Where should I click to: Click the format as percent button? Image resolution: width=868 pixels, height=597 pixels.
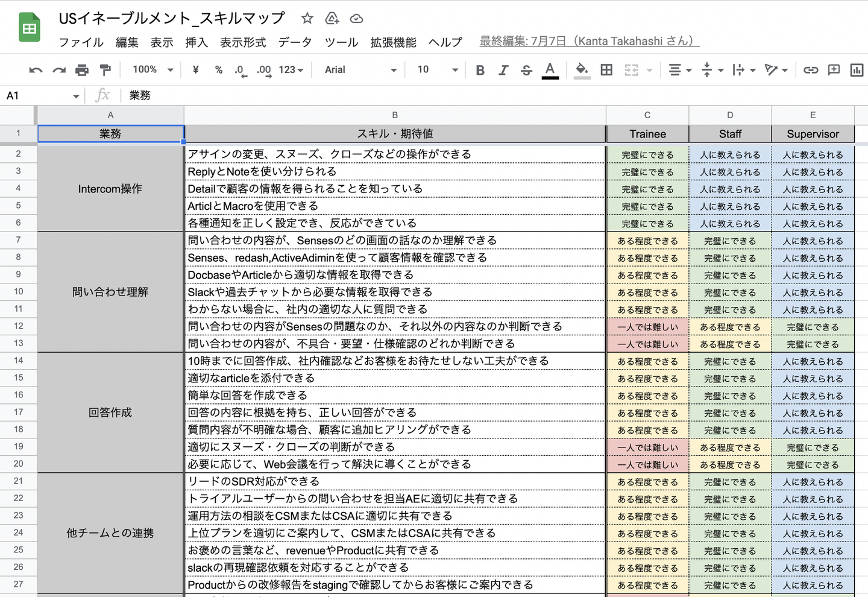point(218,70)
